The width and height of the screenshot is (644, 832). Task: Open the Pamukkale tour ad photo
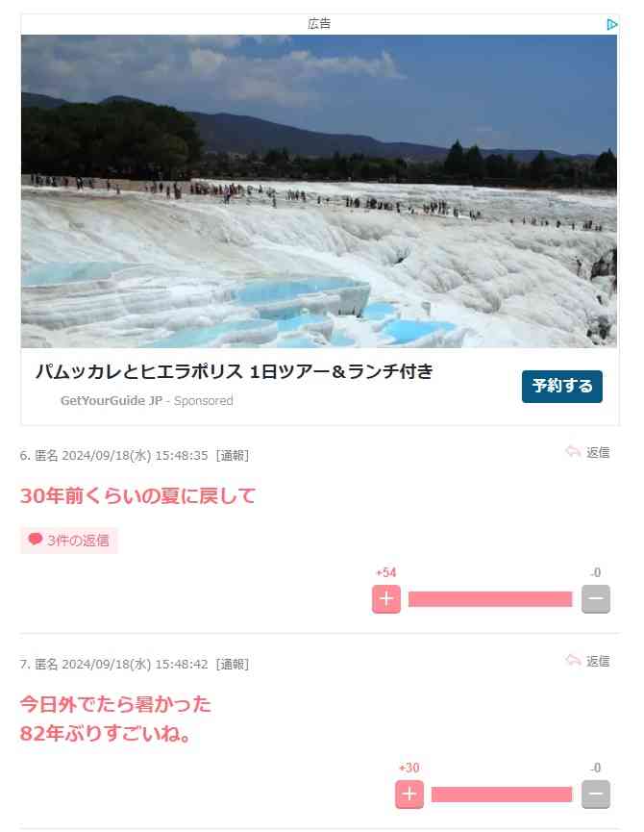(x=319, y=191)
